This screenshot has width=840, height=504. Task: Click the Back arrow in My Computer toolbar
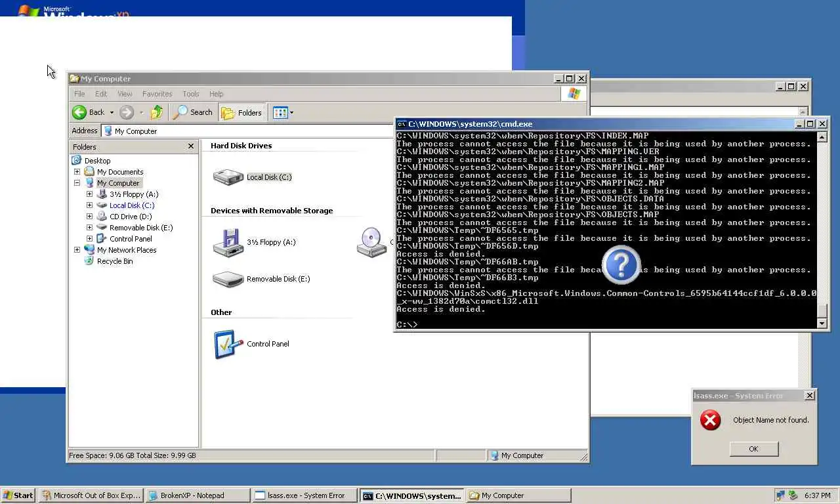coord(79,112)
